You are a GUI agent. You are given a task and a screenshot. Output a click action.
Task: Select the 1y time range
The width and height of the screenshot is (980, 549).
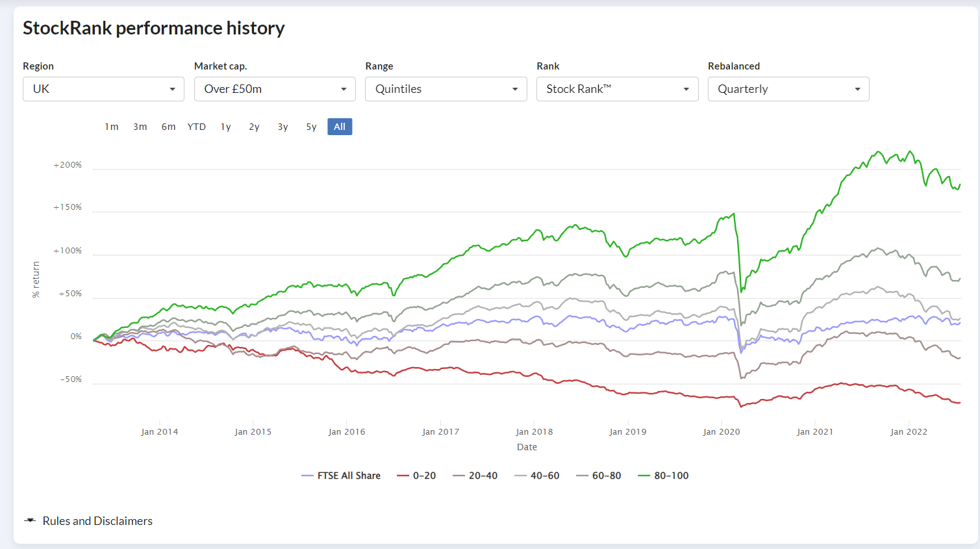(x=226, y=127)
